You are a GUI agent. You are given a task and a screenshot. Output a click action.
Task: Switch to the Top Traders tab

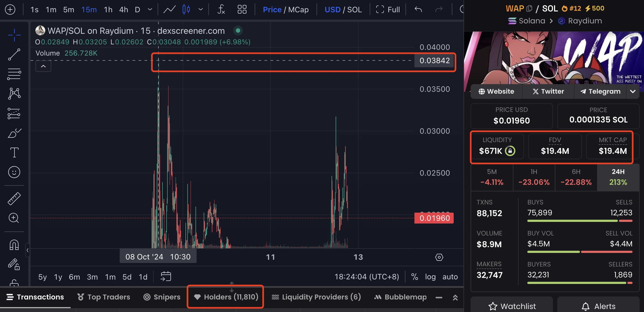point(108,297)
